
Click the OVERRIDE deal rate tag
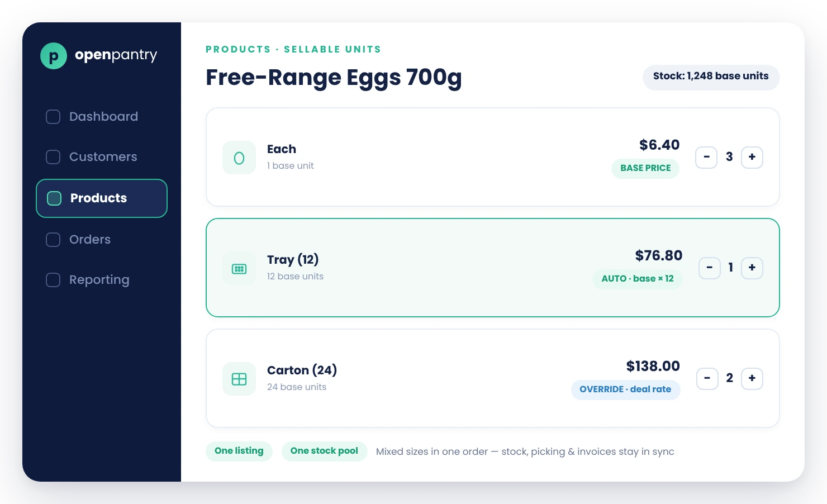click(x=625, y=389)
